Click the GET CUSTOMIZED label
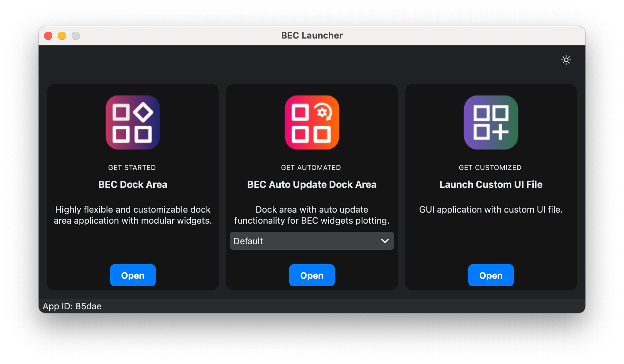The image size is (624, 364). point(490,168)
